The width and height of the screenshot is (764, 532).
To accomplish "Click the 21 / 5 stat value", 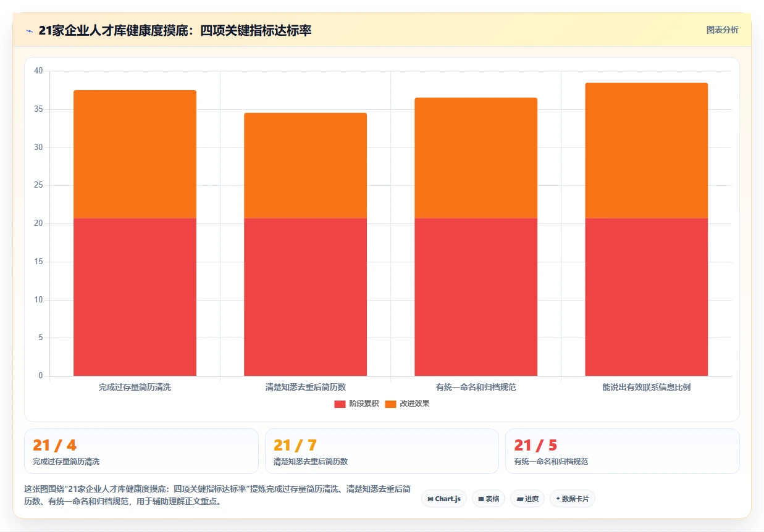I will click(x=535, y=445).
